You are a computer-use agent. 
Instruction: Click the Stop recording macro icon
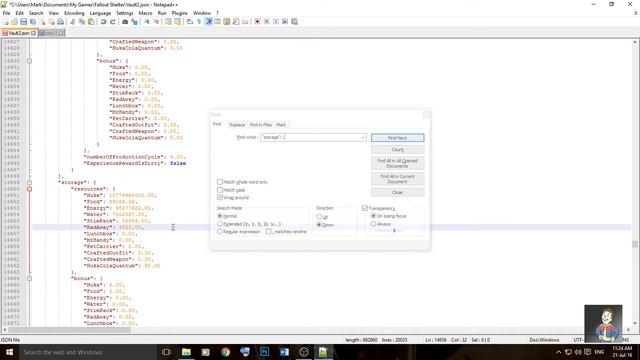pyautogui.click(x=267, y=22)
